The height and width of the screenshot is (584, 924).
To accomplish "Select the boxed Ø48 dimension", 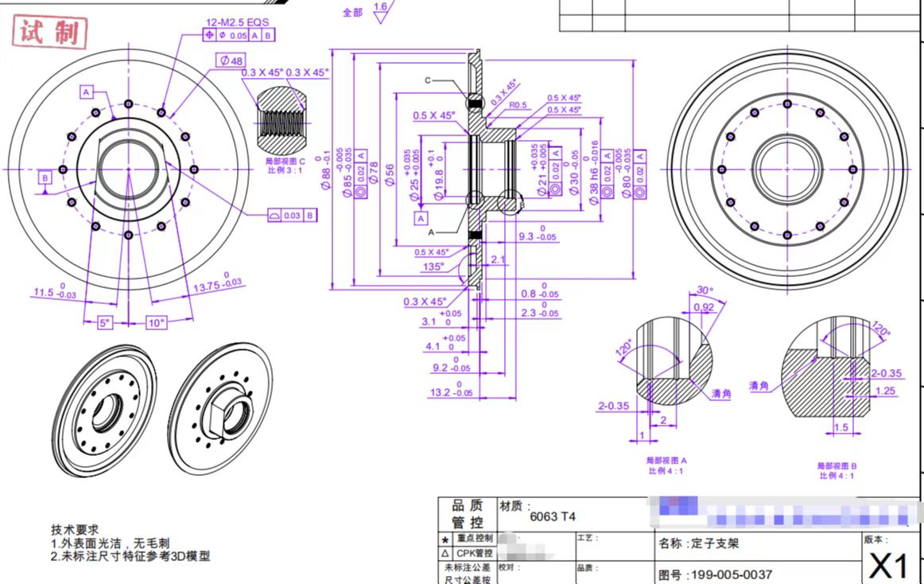I will (231, 60).
